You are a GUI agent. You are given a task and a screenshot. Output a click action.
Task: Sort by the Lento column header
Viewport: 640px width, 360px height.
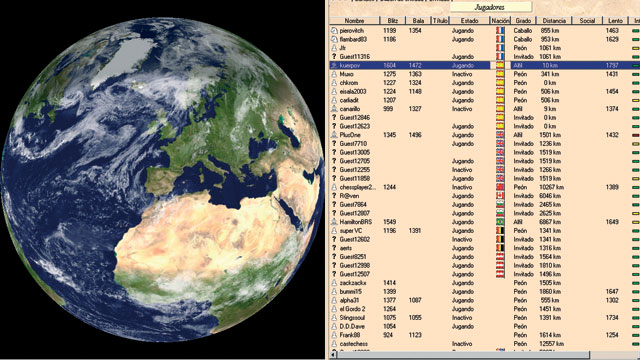coord(616,20)
